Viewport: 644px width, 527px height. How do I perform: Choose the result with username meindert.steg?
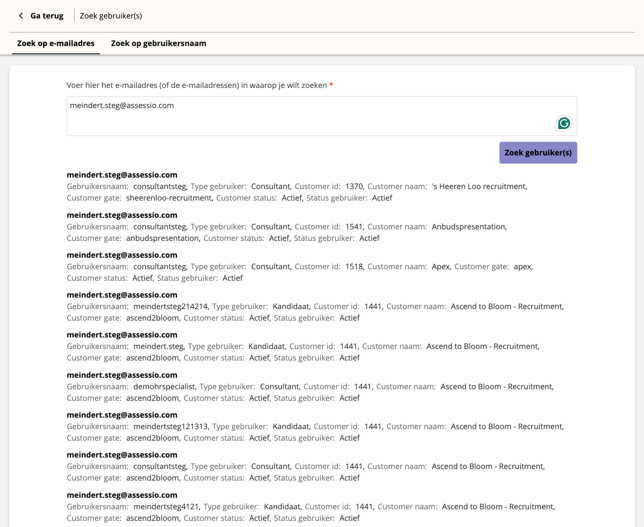click(x=122, y=335)
